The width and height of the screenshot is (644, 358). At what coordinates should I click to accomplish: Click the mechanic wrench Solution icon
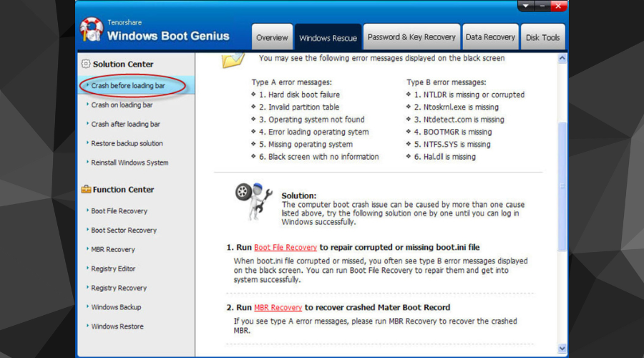pyautogui.click(x=253, y=201)
